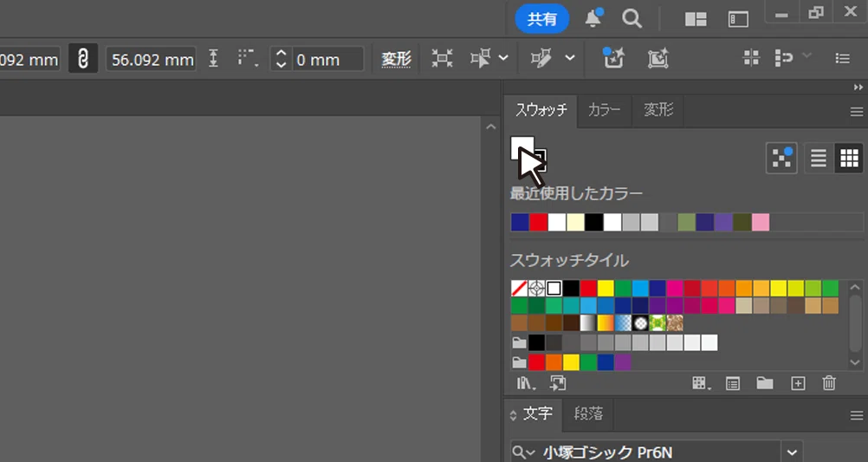Switch the swatches to thumbnail grid view
This screenshot has height=462, width=868.
pos(849,158)
